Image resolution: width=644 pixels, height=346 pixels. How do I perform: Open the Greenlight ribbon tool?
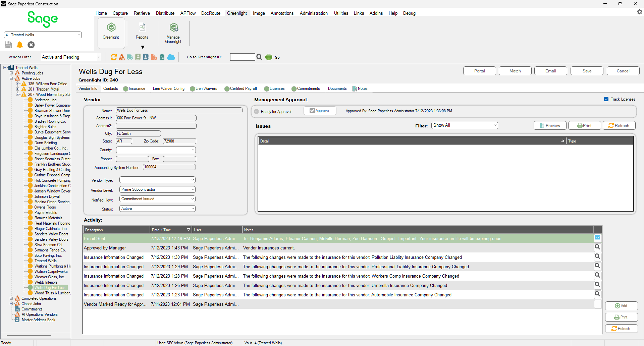coord(111,33)
